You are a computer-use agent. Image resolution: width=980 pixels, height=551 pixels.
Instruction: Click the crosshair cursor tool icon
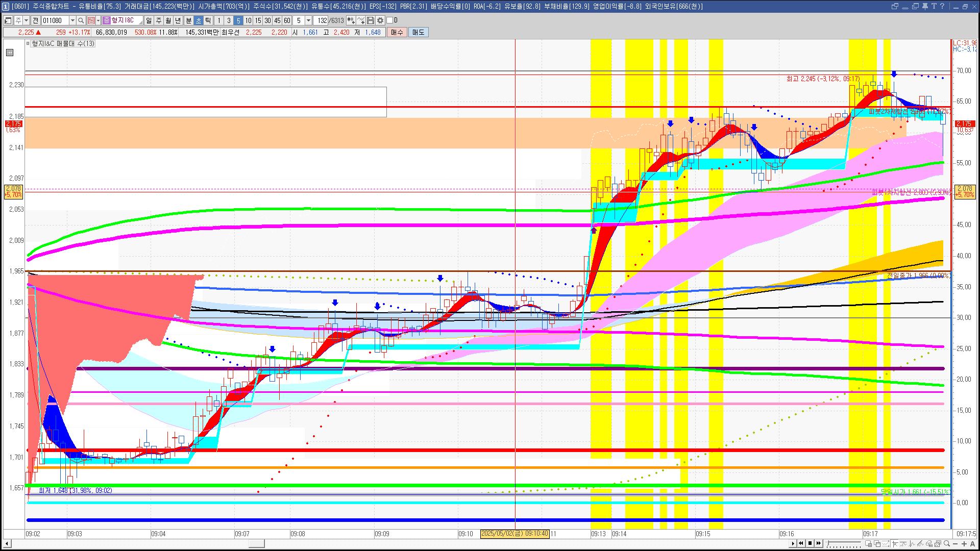coord(895,543)
